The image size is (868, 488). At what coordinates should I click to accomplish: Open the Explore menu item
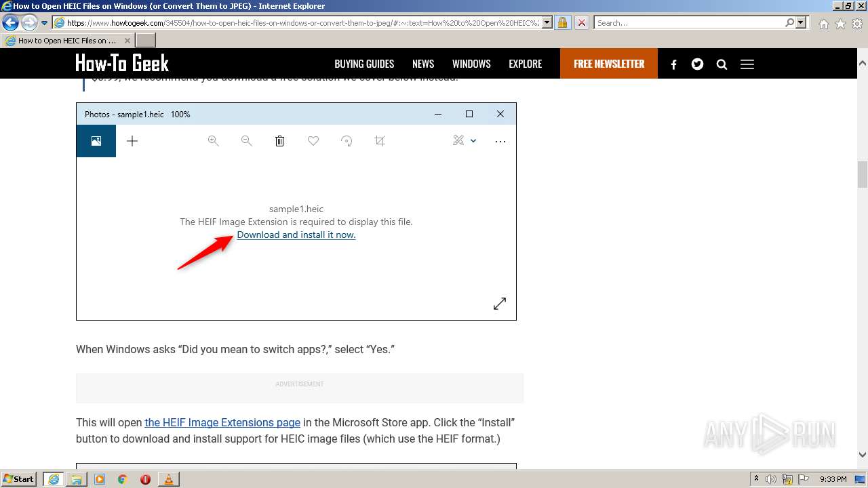click(x=526, y=64)
